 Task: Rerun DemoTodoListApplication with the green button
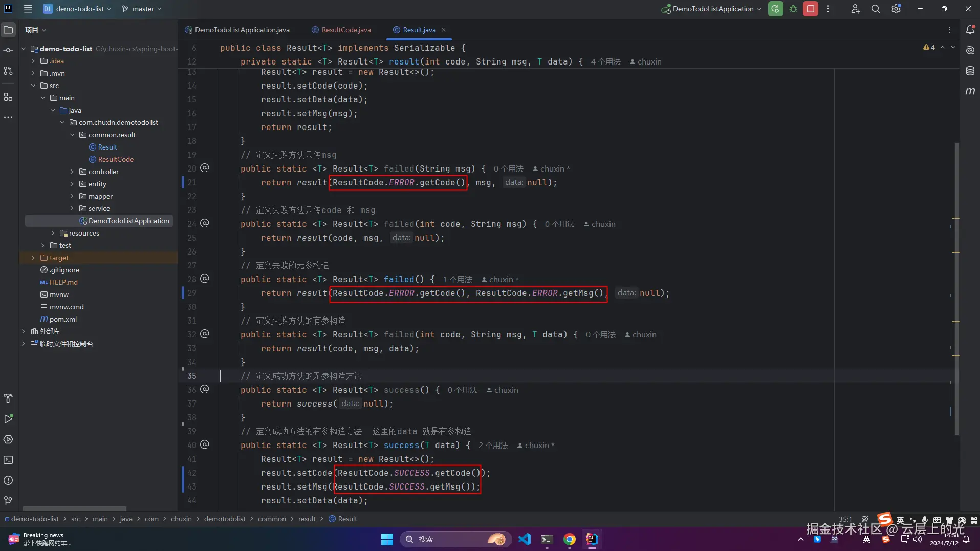coord(775,9)
